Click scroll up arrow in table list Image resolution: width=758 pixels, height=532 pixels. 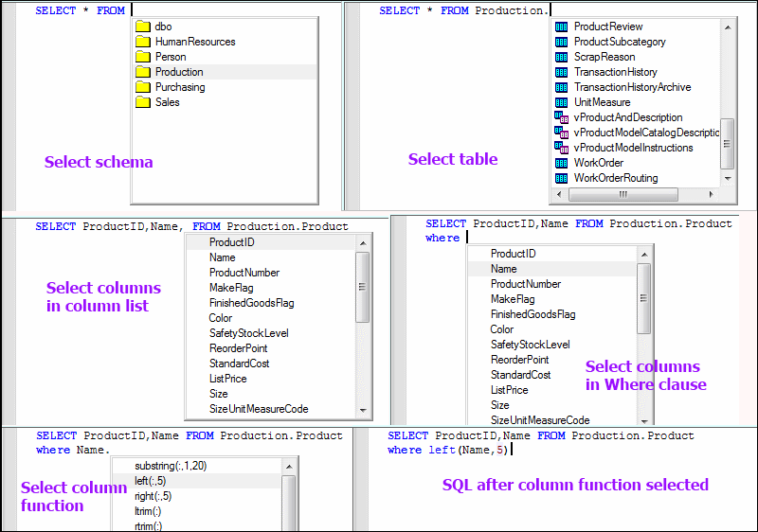[728, 27]
